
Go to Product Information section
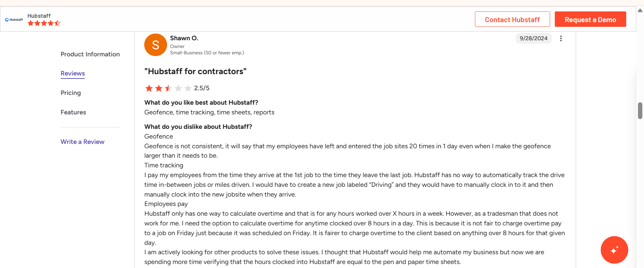pyautogui.click(x=90, y=54)
